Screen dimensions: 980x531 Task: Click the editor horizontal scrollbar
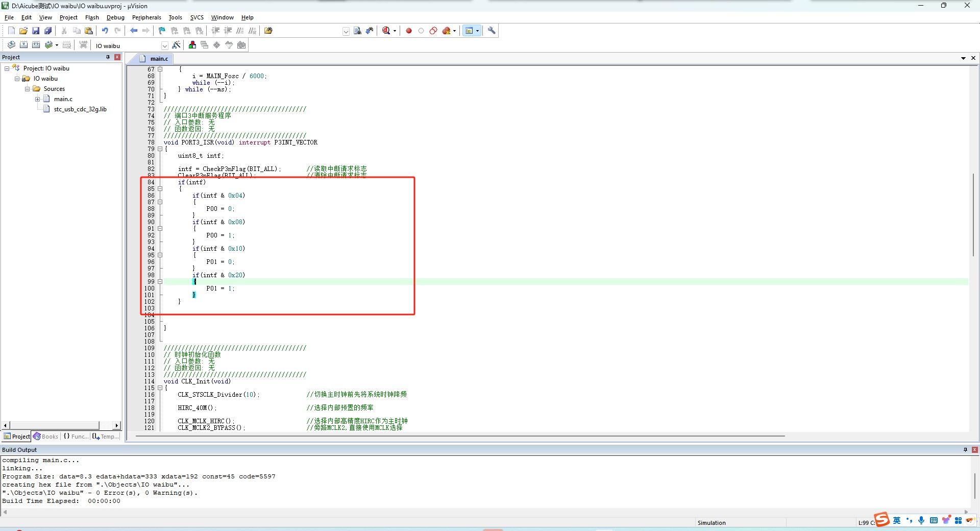pos(459,436)
